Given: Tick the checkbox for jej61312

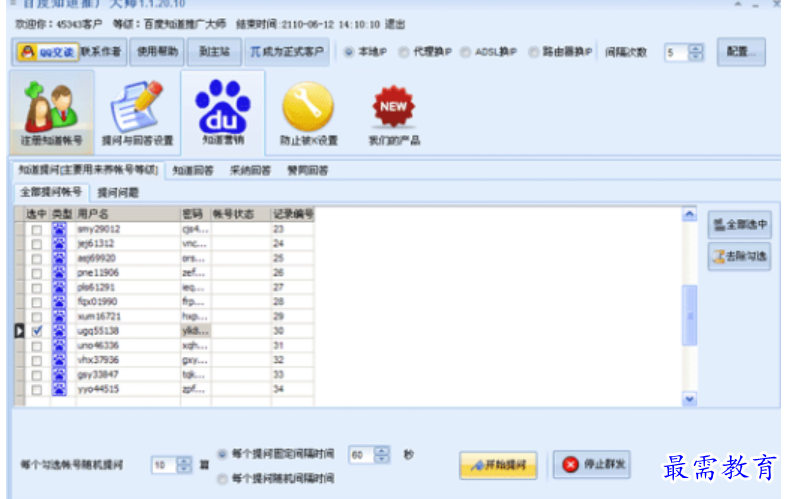Looking at the screenshot, I should click(37, 244).
